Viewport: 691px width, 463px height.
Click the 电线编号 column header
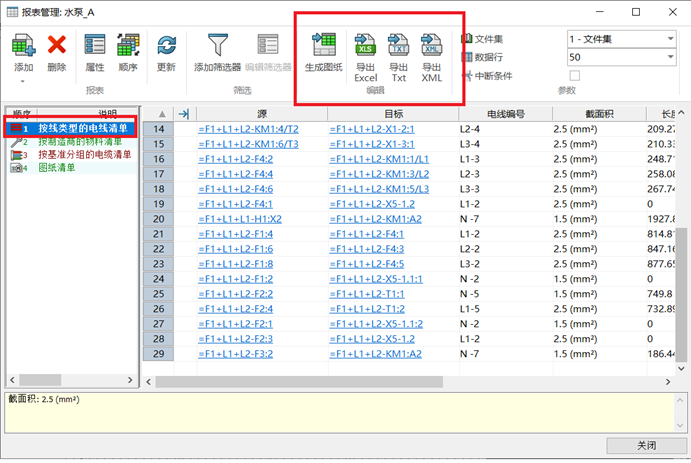[505, 114]
